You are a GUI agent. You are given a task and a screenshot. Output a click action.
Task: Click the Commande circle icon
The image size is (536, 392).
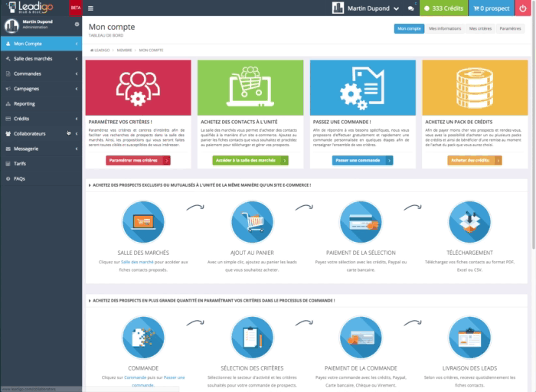(143, 338)
